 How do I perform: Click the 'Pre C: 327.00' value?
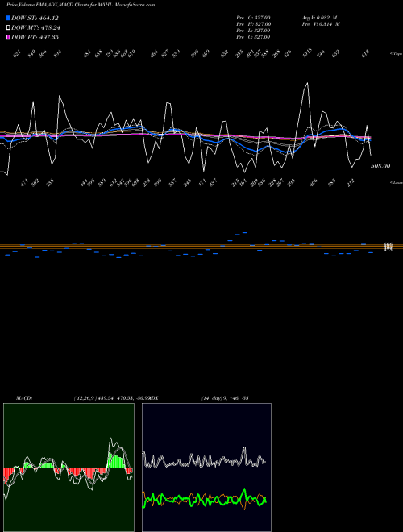(253, 36)
